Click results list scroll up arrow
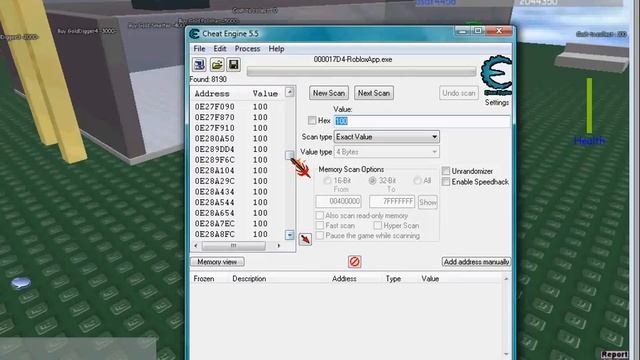Screen dimensions: 640x360 pyautogui.click(x=289, y=92)
